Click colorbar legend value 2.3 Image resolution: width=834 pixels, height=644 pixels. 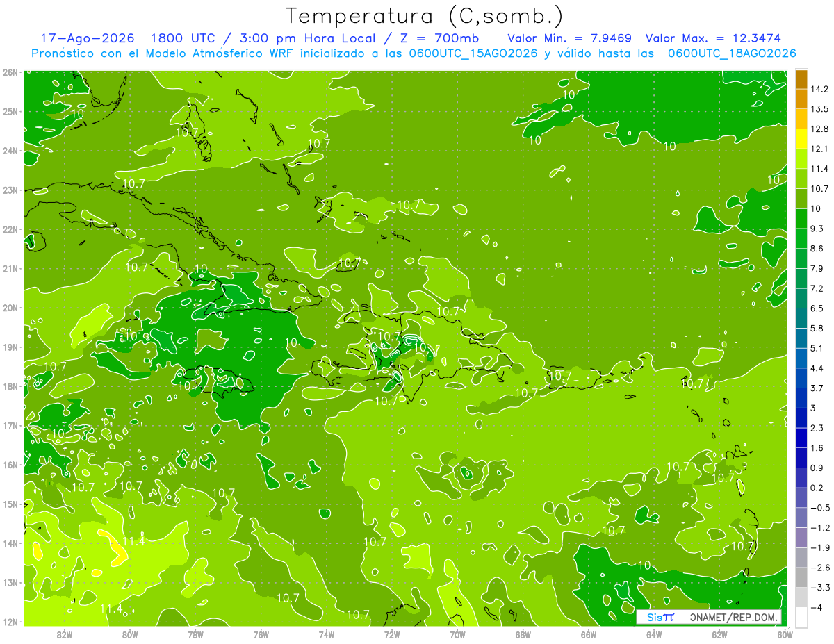point(818,428)
